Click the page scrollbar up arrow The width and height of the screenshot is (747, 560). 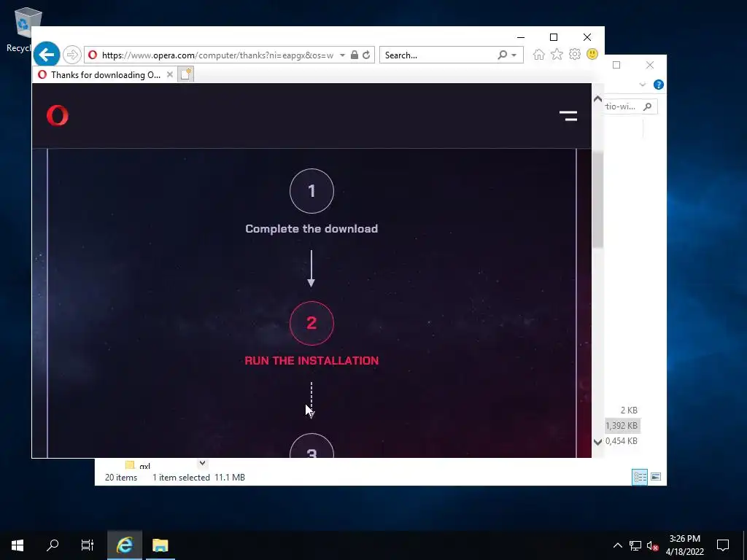click(598, 99)
